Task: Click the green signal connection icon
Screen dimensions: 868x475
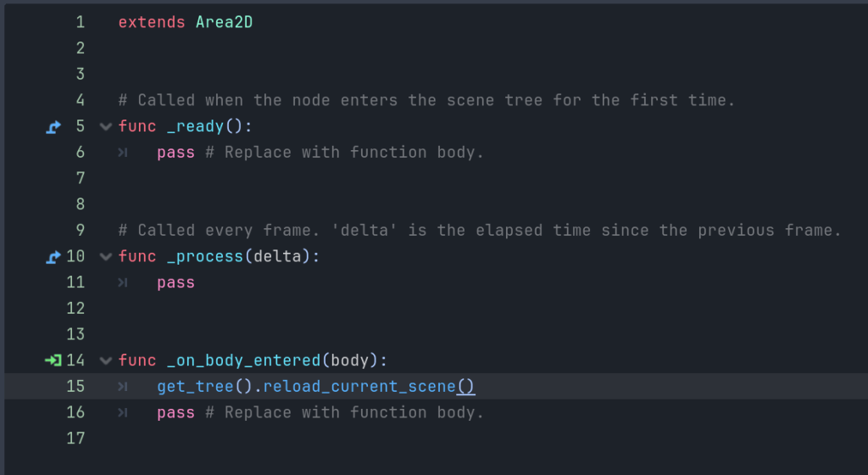Action: coord(53,360)
